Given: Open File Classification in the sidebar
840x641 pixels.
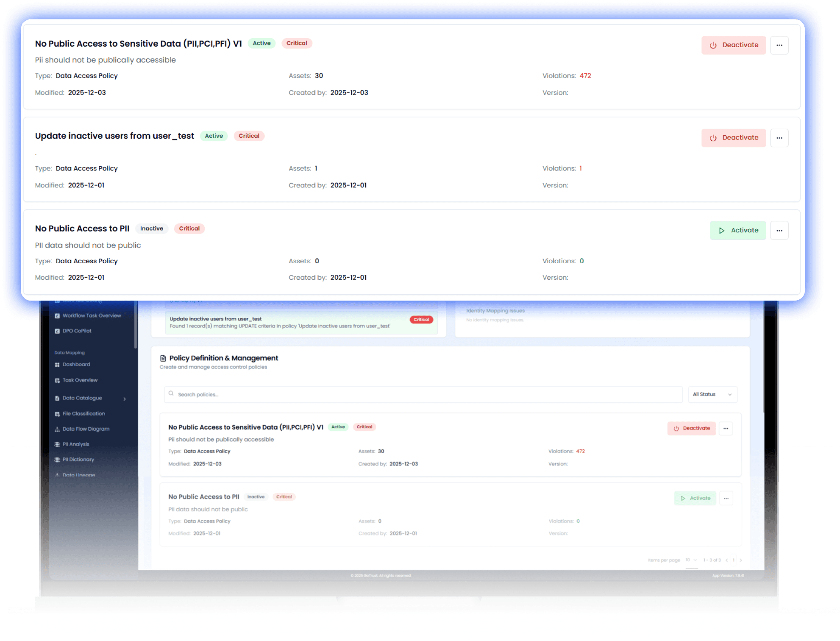Looking at the screenshot, I should point(83,413).
